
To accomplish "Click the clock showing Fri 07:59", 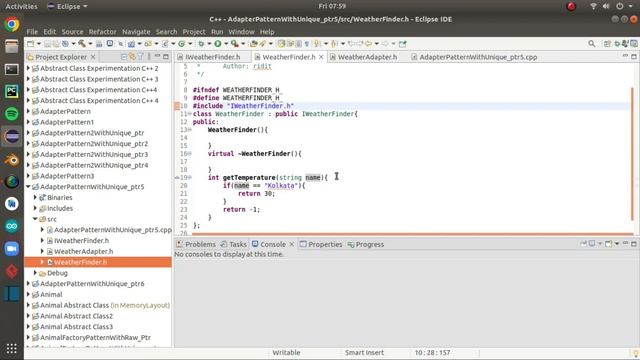I will pos(332,6).
